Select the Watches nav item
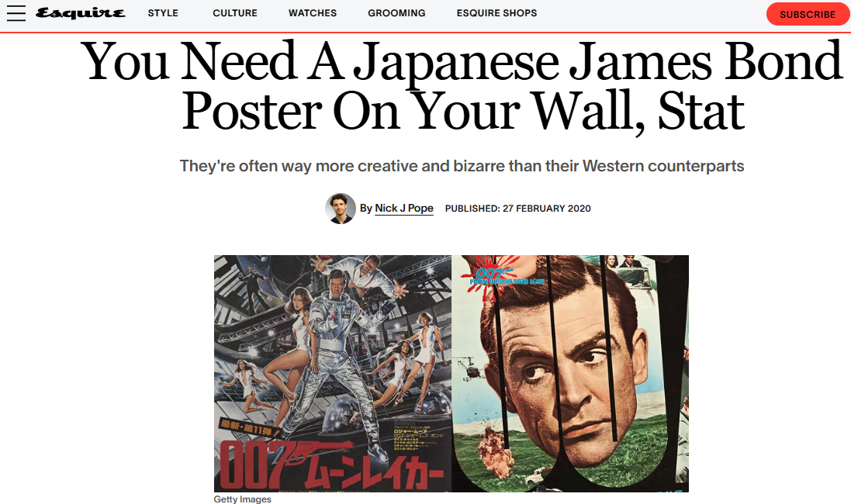 point(313,13)
